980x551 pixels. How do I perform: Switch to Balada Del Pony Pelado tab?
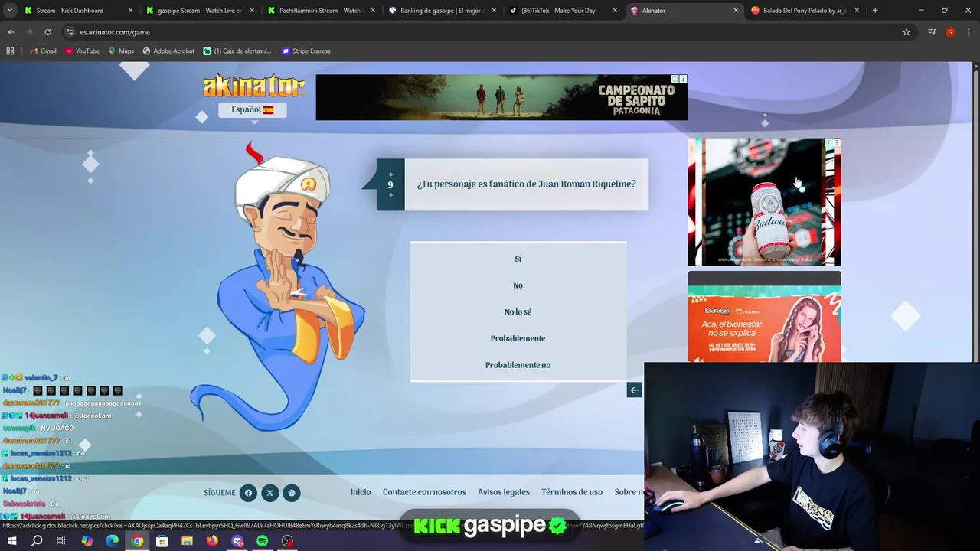pyautogui.click(x=804, y=11)
